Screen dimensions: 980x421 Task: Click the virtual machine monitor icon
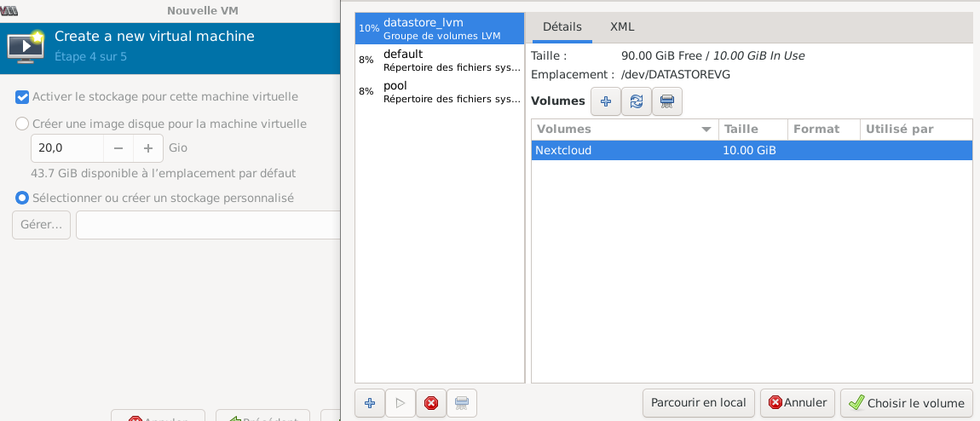(x=26, y=46)
